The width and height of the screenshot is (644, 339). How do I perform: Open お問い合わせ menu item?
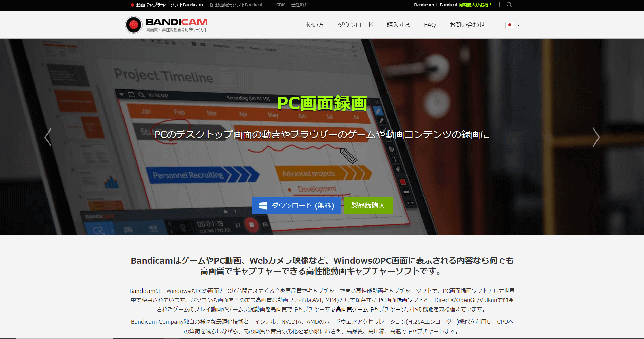(467, 25)
